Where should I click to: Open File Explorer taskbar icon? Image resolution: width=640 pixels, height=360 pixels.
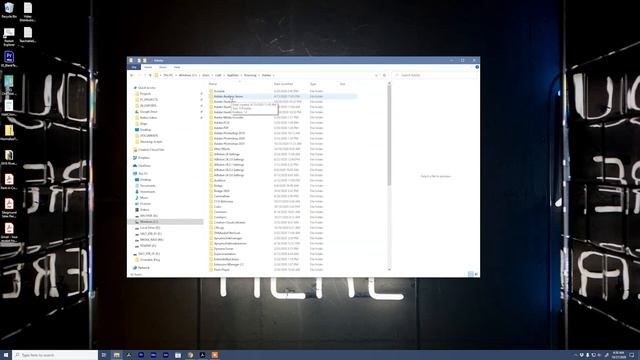coord(117,355)
